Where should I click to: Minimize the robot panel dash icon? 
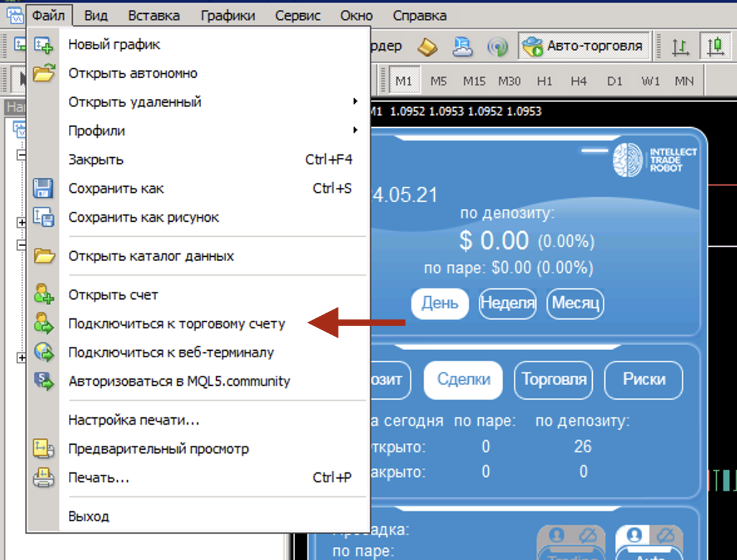point(595,151)
